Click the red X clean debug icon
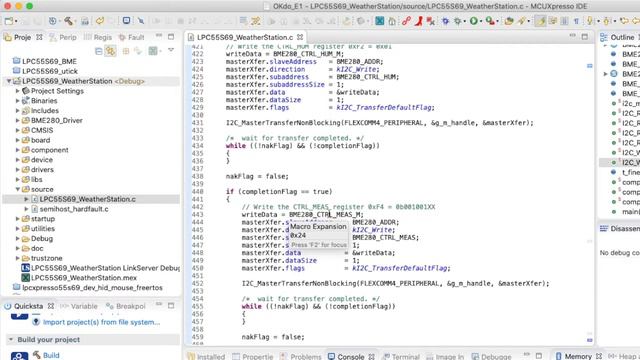The image size is (640, 360). click(431, 21)
